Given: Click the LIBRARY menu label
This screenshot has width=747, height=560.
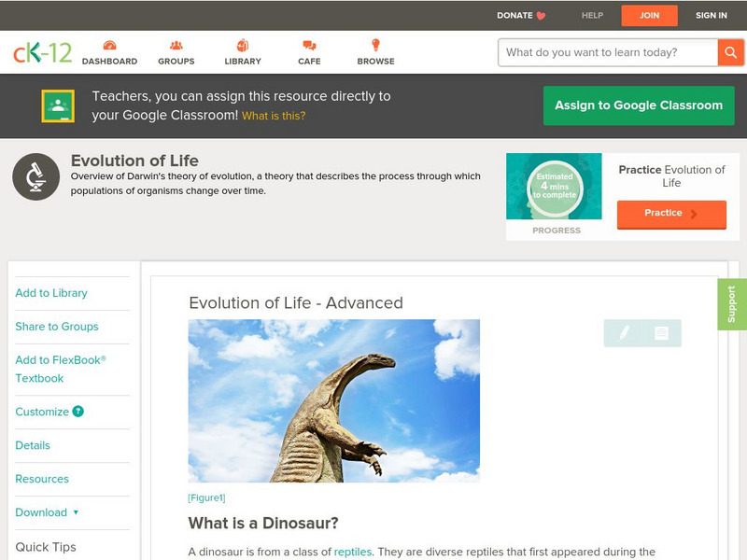Looking at the screenshot, I should [243, 62].
